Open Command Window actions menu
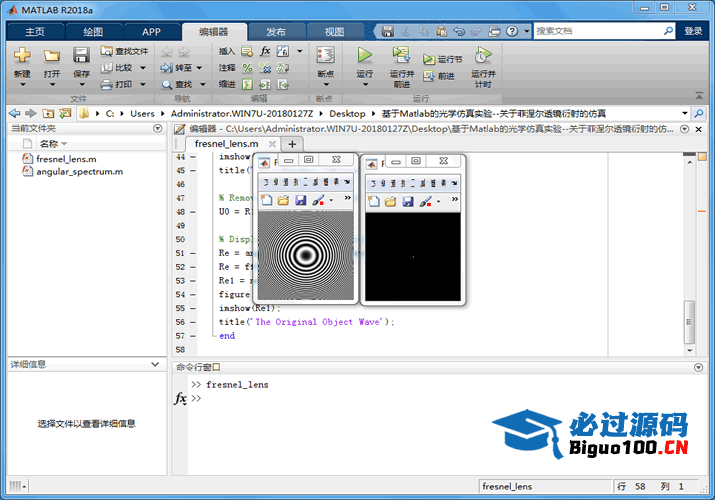The height and width of the screenshot is (500, 715). coord(698,367)
